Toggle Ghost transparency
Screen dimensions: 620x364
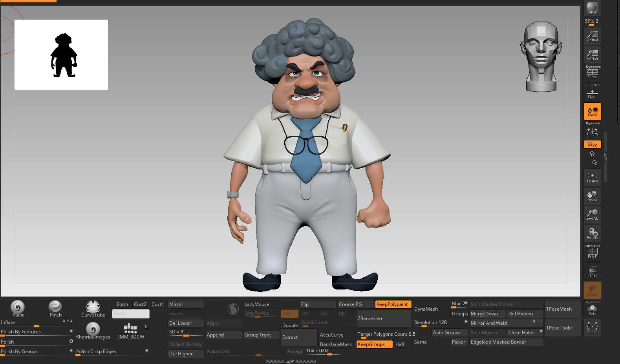(x=592, y=290)
